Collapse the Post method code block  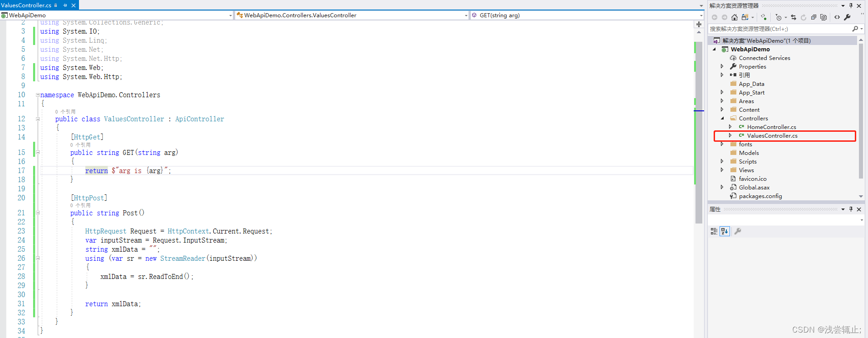pyautogui.click(x=38, y=213)
